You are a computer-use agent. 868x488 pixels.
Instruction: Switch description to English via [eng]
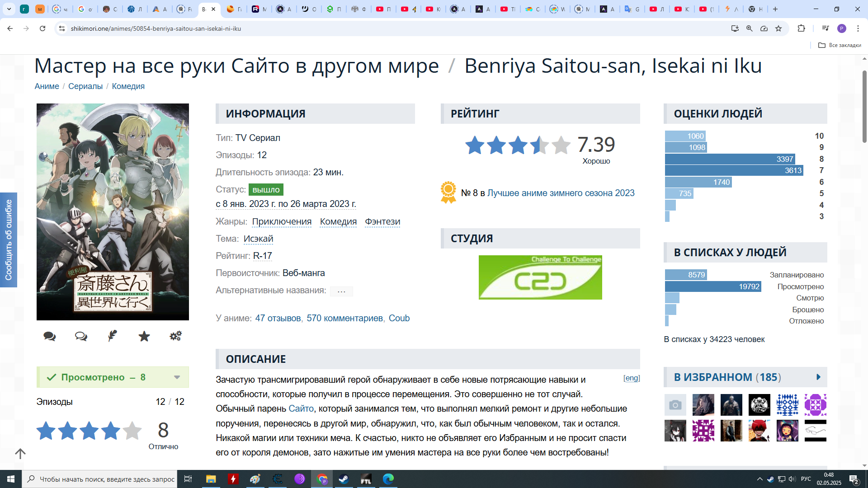pos(632,378)
